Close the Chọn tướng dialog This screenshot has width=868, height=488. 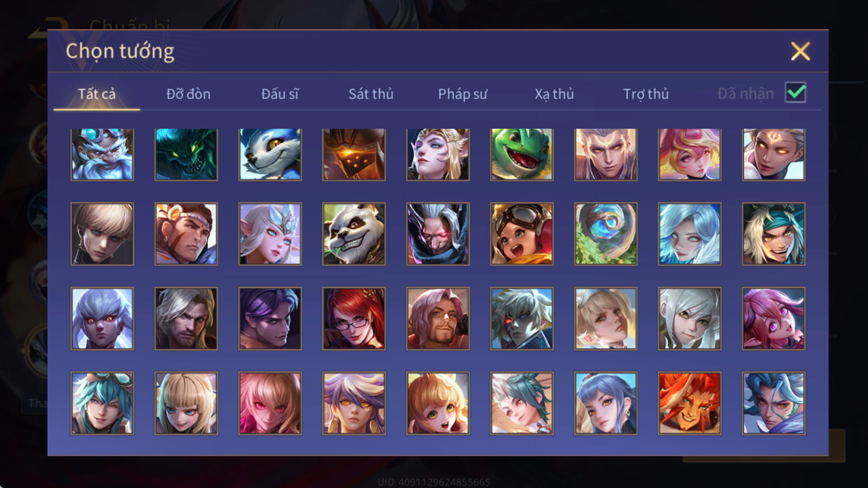800,51
